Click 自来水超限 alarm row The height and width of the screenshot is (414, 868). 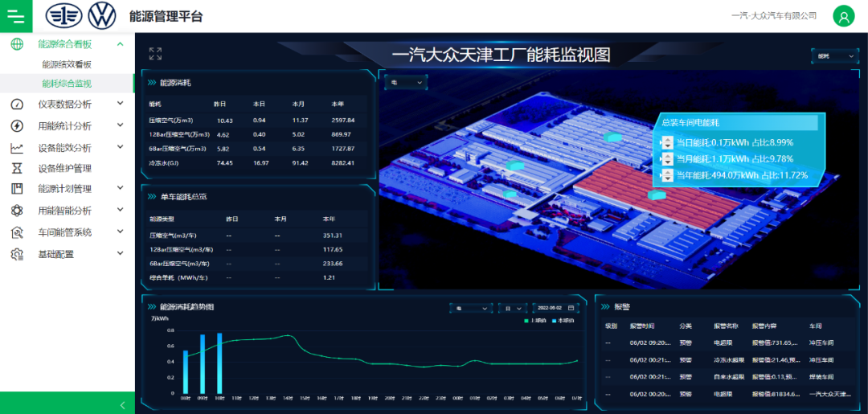click(x=729, y=377)
